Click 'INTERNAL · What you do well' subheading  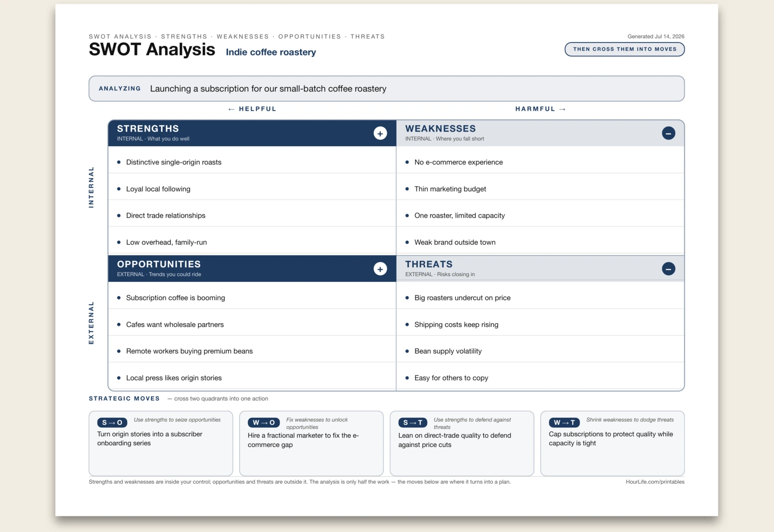tap(153, 139)
